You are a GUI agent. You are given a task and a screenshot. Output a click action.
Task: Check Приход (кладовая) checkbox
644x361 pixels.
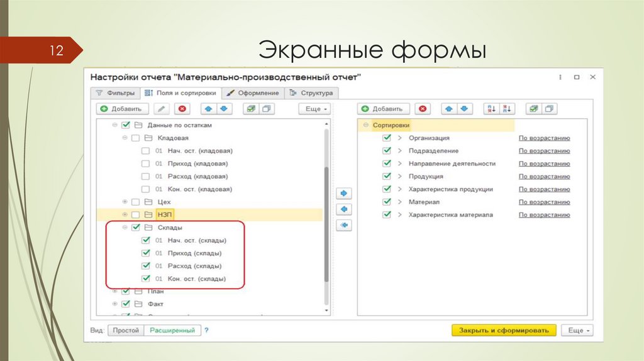coord(145,164)
